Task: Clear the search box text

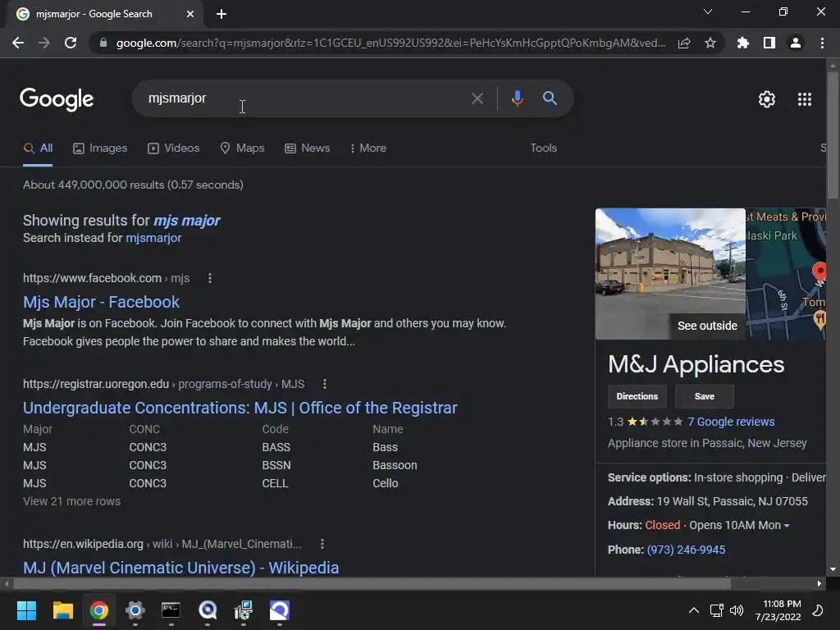Action: pyautogui.click(x=477, y=98)
